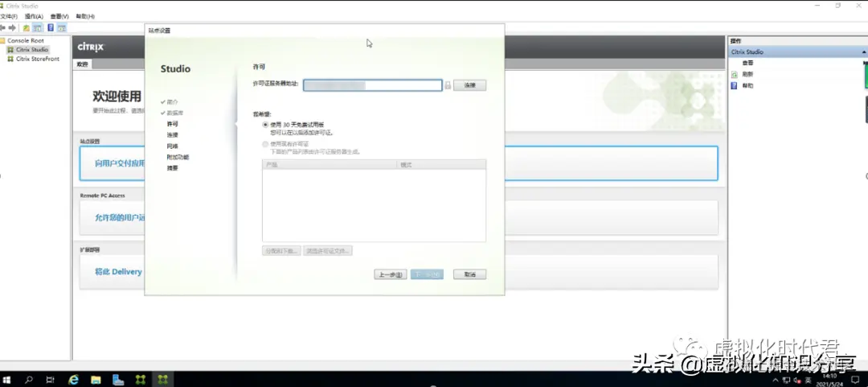Show hidden tray icons with the chevron
The image size is (868, 387).
(x=776, y=381)
